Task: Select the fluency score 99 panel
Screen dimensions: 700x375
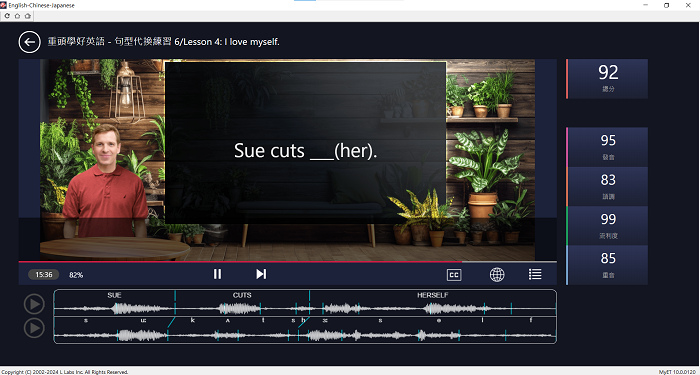Action: (x=608, y=225)
